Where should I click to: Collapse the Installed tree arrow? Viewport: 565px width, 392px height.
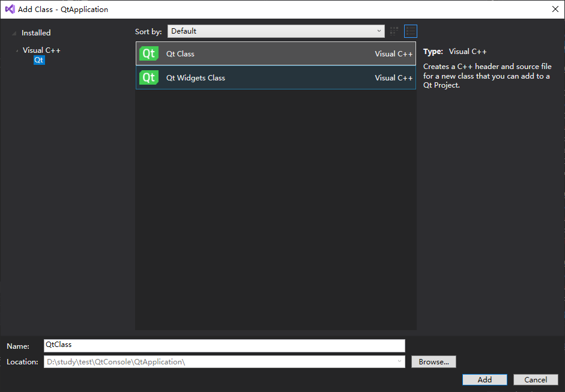pos(14,33)
